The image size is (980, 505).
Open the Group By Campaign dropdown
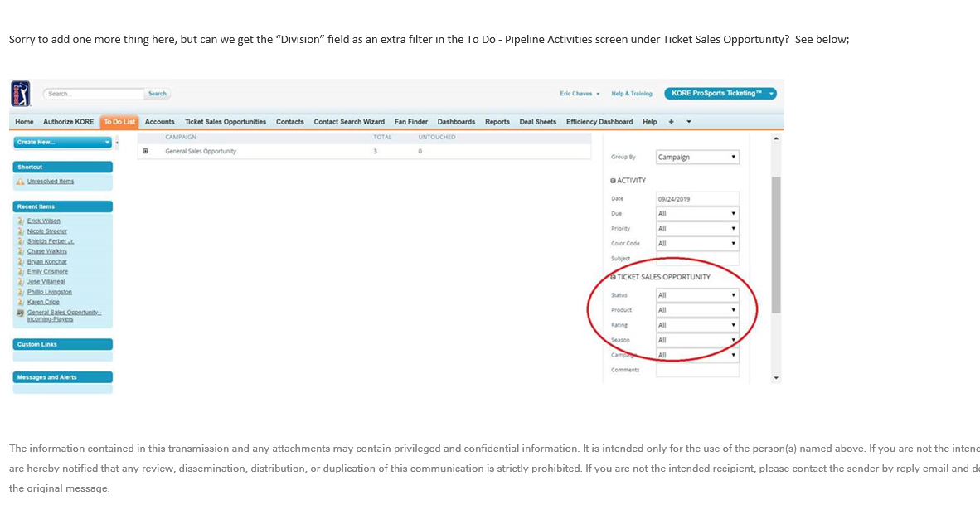click(696, 157)
